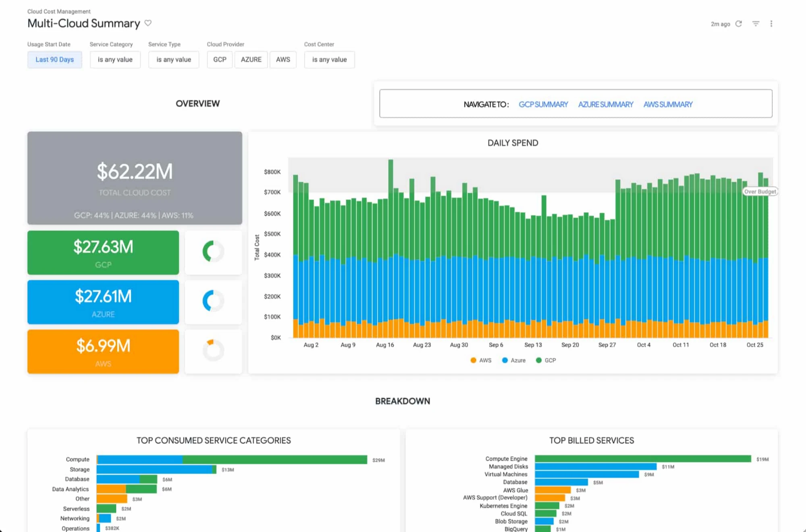Navigate to GCP SUMMARY link
Image resolution: width=806 pixels, height=532 pixels.
(x=543, y=105)
